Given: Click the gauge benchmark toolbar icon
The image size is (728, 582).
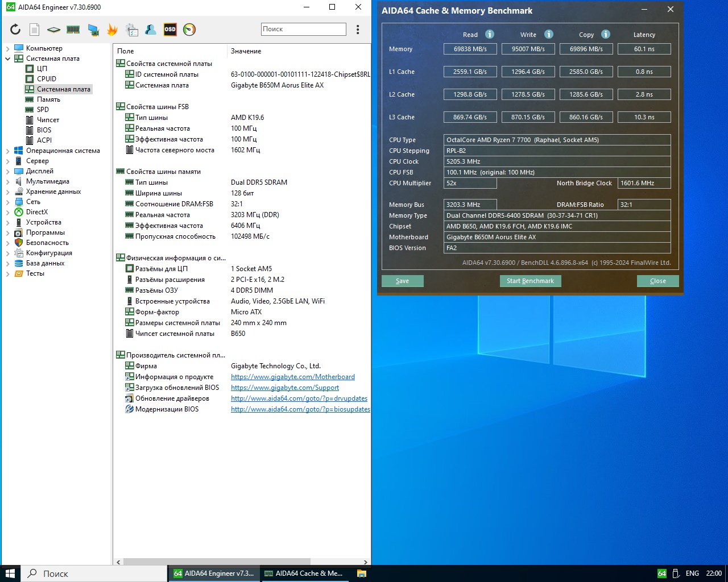Looking at the screenshot, I should (x=189, y=30).
